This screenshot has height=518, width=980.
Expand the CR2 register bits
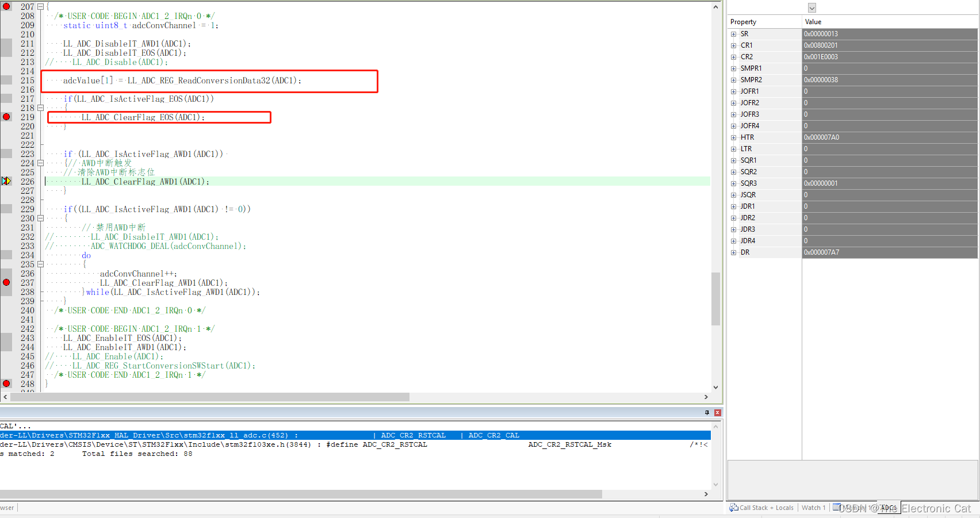(x=733, y=57)
